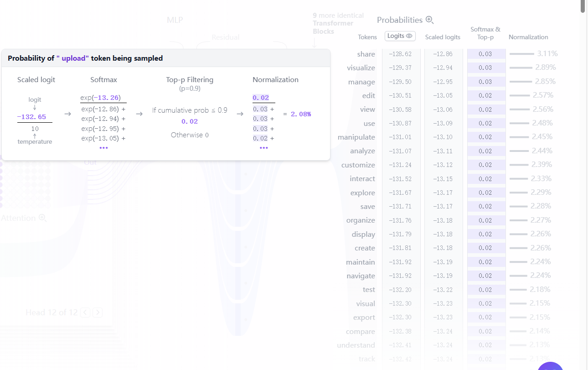Select the 'compare' token
This screenshot has width=588, height=370.
coord(361,332)
